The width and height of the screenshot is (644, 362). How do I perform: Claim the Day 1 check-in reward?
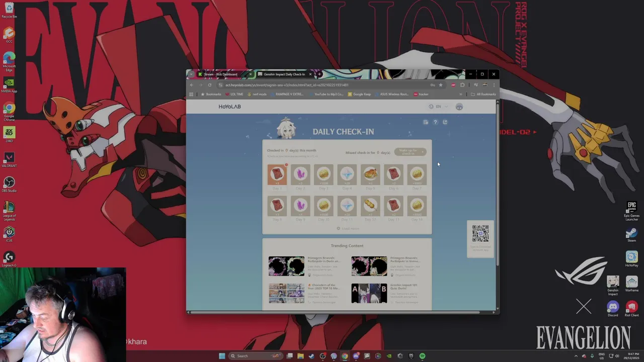point(277,174)
